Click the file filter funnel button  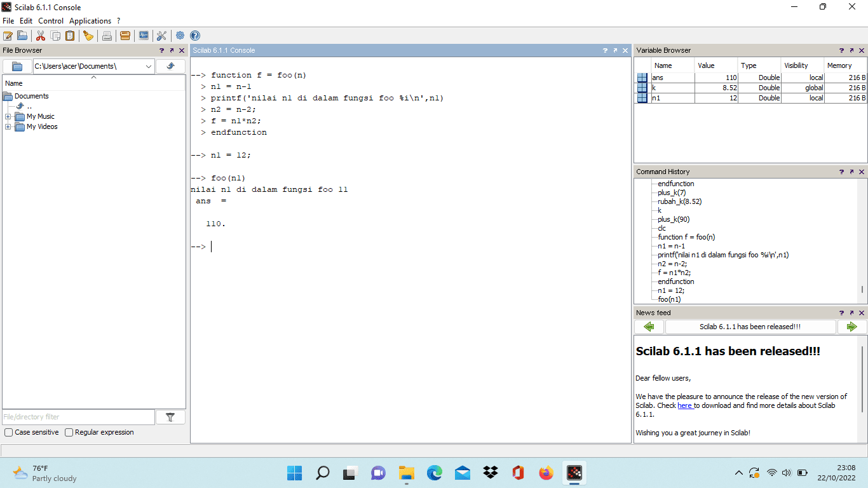[x=170, y=417]
